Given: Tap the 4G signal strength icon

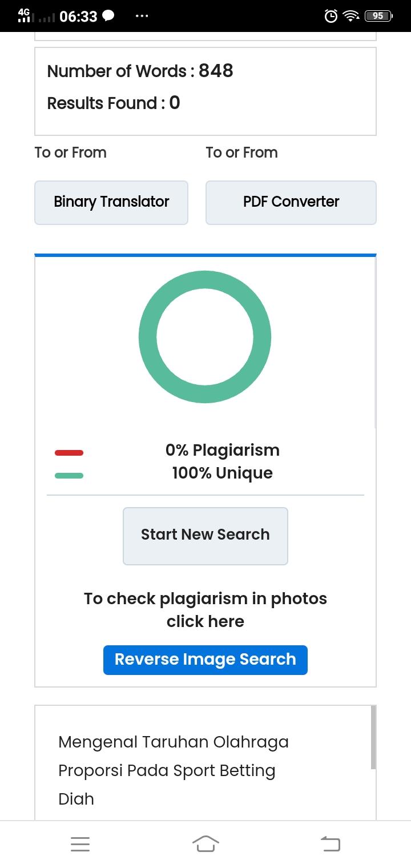Looking at the screenshot, I should click(x=24, y=15).
